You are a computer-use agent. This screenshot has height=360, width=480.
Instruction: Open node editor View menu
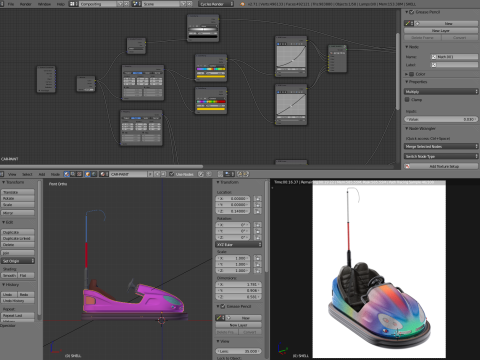(12, 174)
